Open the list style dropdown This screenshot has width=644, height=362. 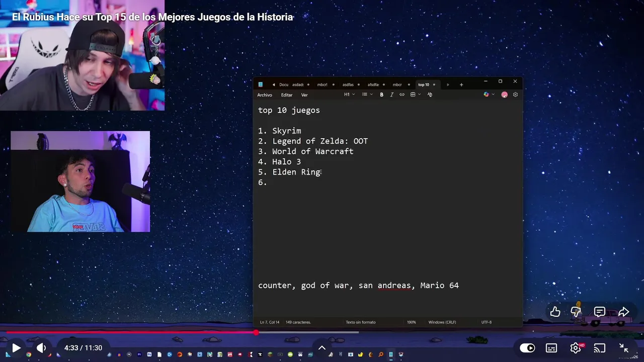(x=367, y=95)
